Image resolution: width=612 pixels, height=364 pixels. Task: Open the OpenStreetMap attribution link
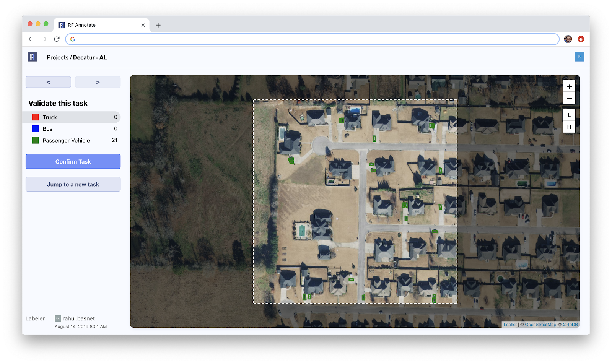tap(540, 325)
